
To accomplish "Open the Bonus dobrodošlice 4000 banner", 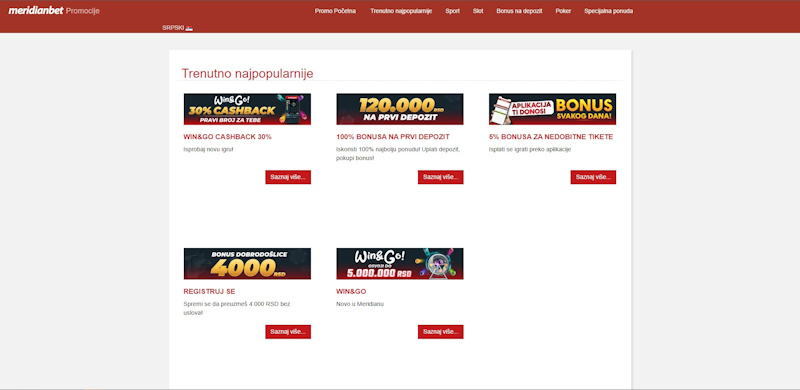I will (x=247, y=264).
